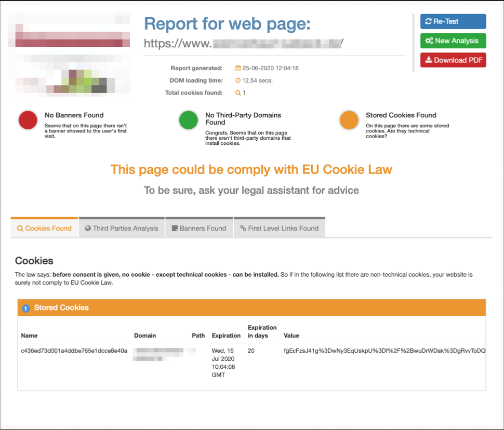The image size is (504, 430).
Task: Click the Path column header
Action: pyautogui.click(x=198, y=335)
